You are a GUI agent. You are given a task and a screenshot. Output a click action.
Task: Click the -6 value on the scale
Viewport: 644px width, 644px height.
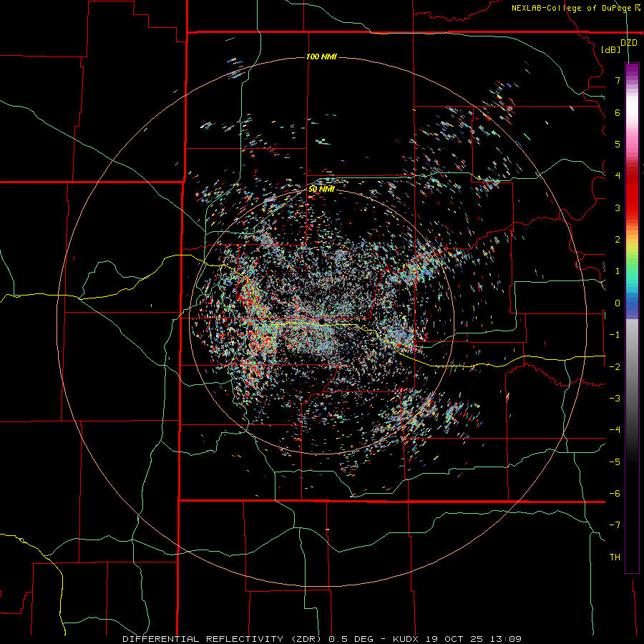(615, 494)
